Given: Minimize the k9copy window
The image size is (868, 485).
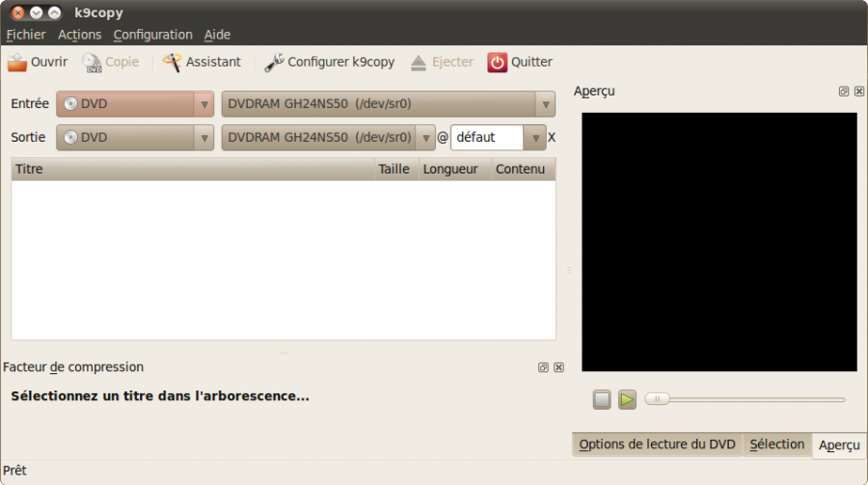Looking at the screenshot, I should click(x=36, y=13).
